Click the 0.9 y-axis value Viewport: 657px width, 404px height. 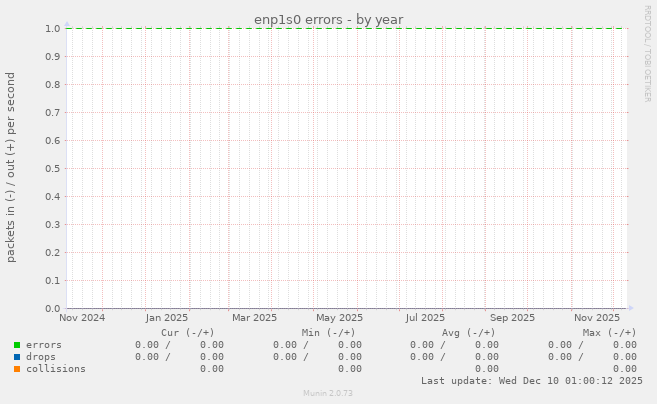point(53,57)
